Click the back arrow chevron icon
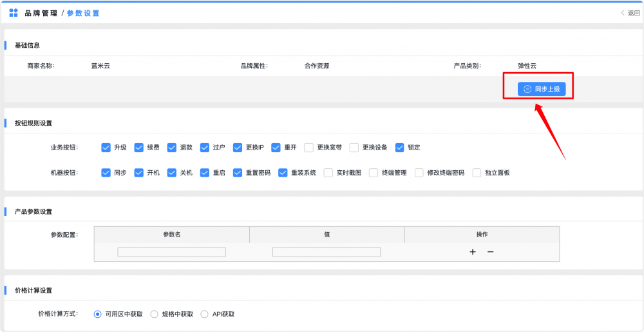This screenshot has height=332, width=644. [623, 13]
